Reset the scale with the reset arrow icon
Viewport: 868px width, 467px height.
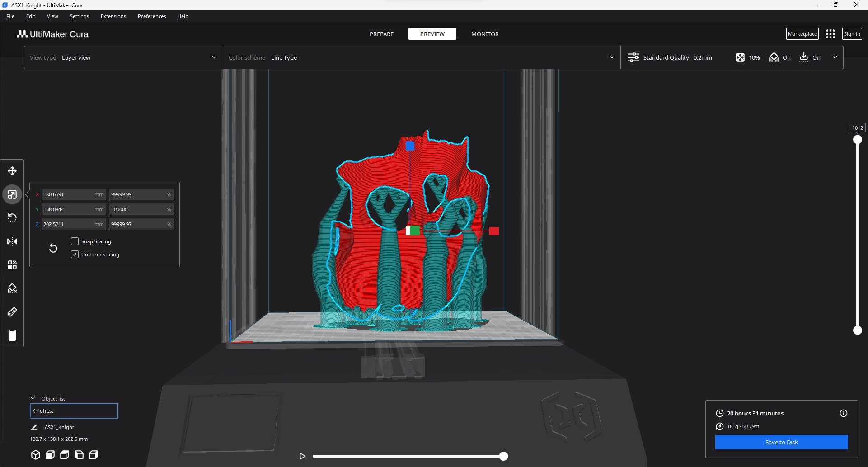(x=53, y=248)
